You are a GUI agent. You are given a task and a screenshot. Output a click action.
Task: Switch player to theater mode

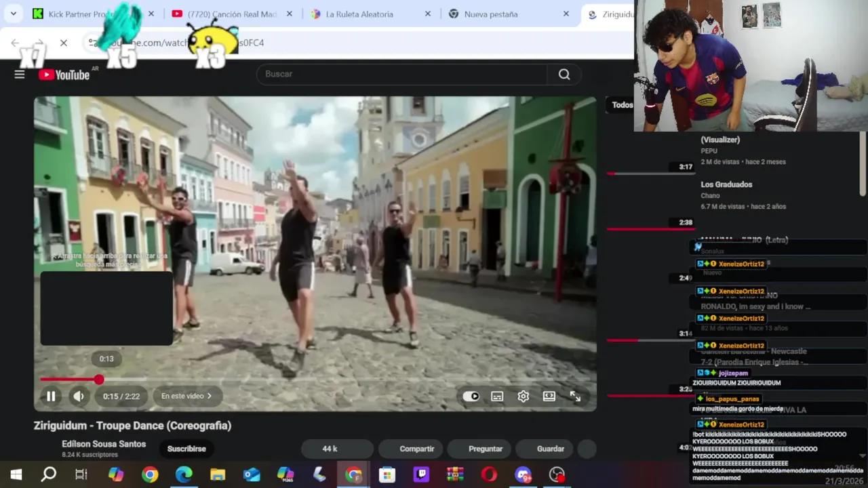549,396
